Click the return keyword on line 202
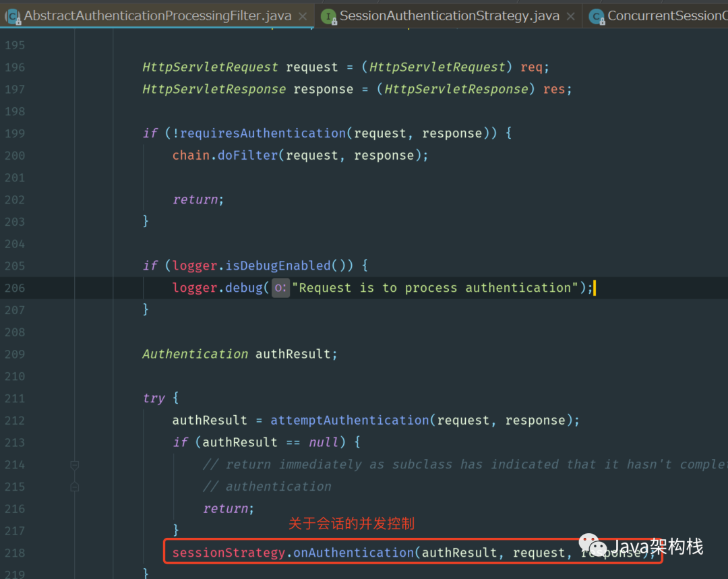728x579 pixels. click(x=195, y=200)
